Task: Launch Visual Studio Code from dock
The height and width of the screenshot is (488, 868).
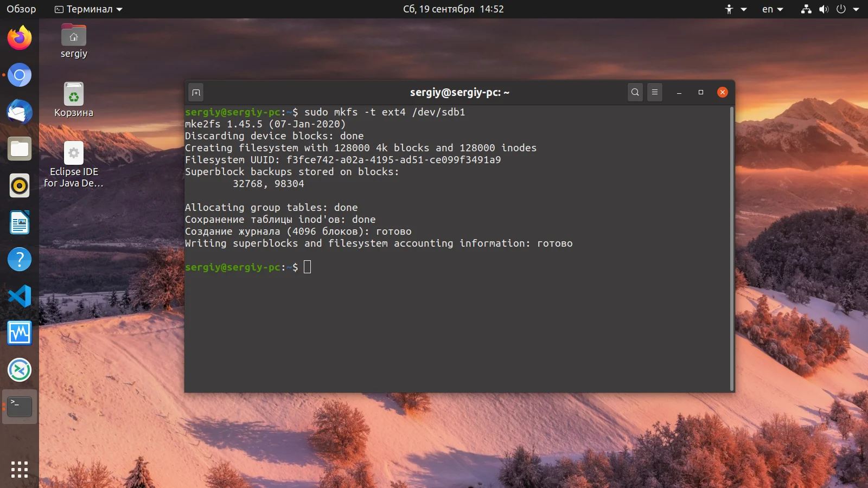Action: coord(20,296)
